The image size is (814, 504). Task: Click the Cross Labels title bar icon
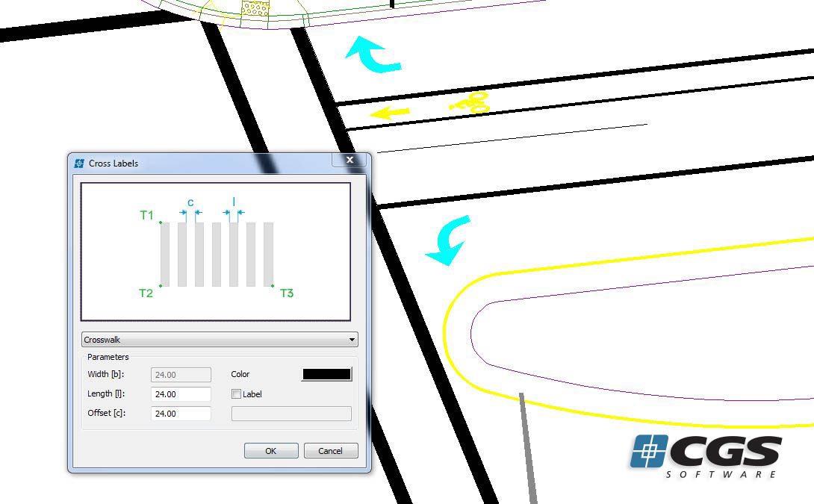click(x=79, y=164)
